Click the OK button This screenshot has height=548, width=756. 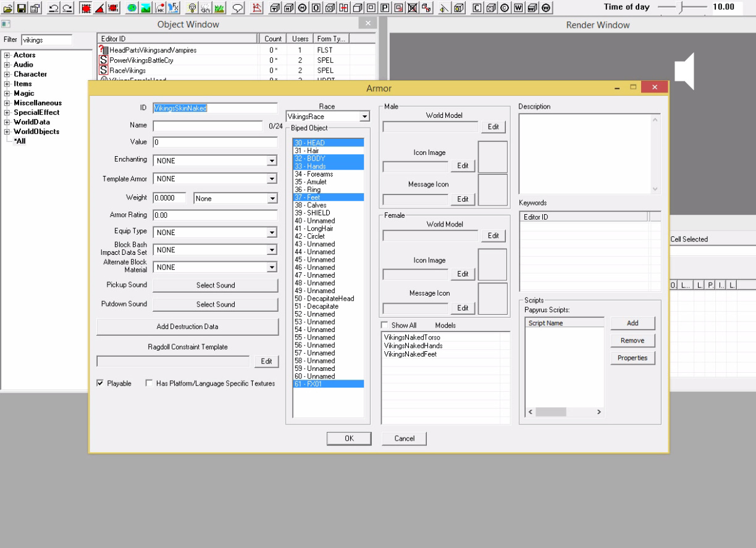point(349,438)
